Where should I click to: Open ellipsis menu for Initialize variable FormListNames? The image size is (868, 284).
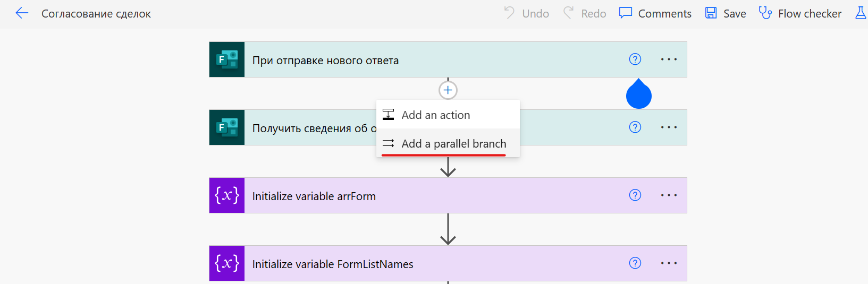pos(669,263)
